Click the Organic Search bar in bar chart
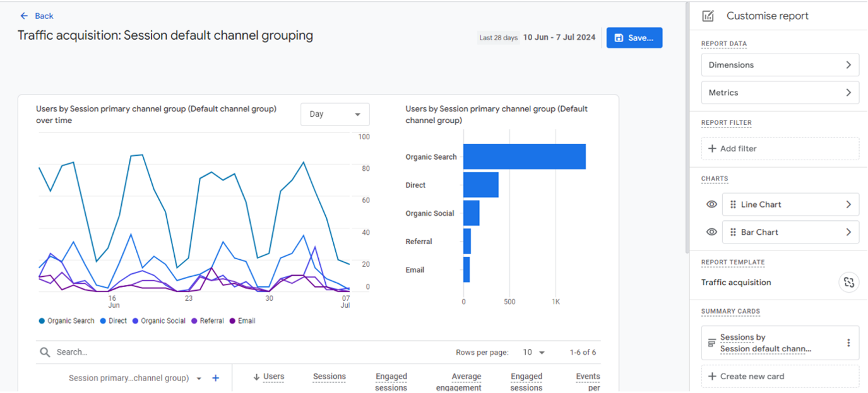This screenshot has height=393, width=868. click(525, 156)
